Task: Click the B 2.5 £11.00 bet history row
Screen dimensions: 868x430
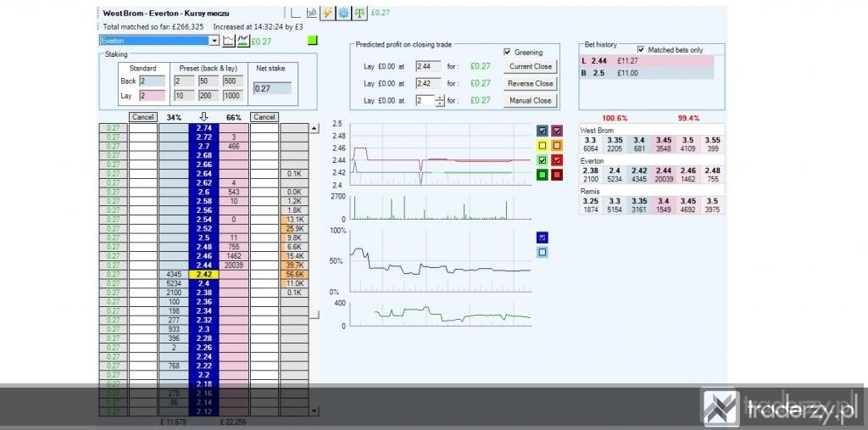Action: point(647,73)
